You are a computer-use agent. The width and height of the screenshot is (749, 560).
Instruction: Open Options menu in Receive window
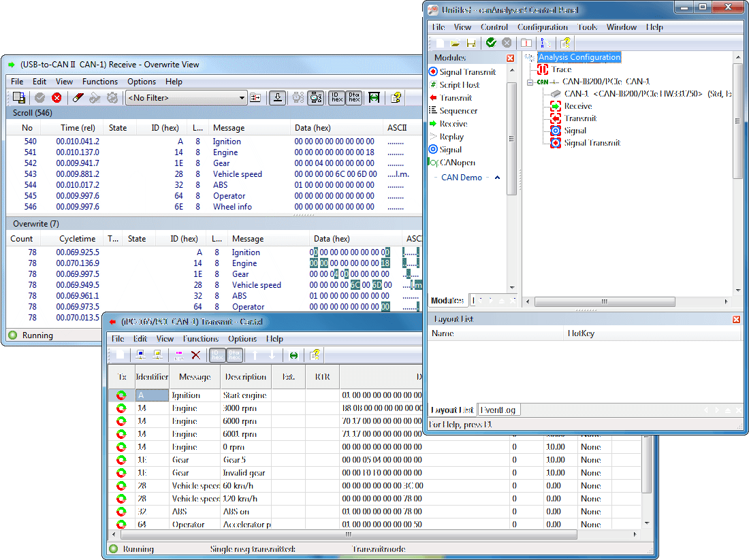(142, 82)
